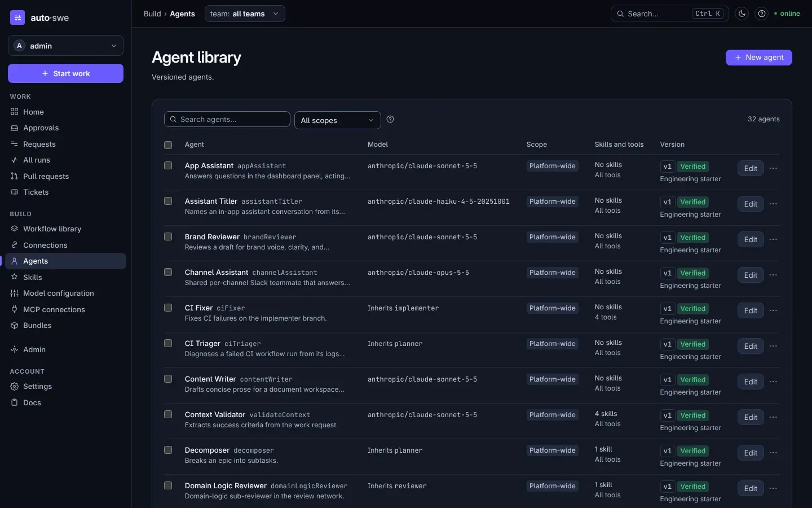Focus the Search agents input field

pyautogui.click(x=227, y=119)
